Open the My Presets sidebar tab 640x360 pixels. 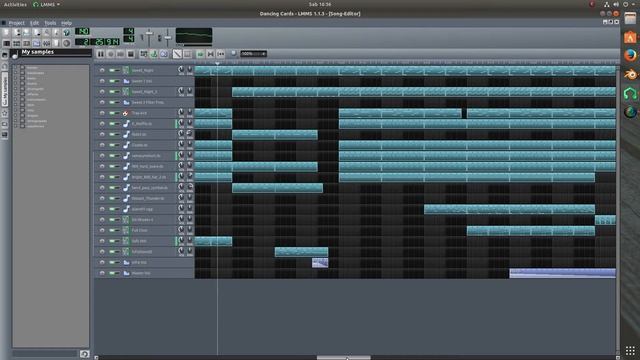(5, 113)
